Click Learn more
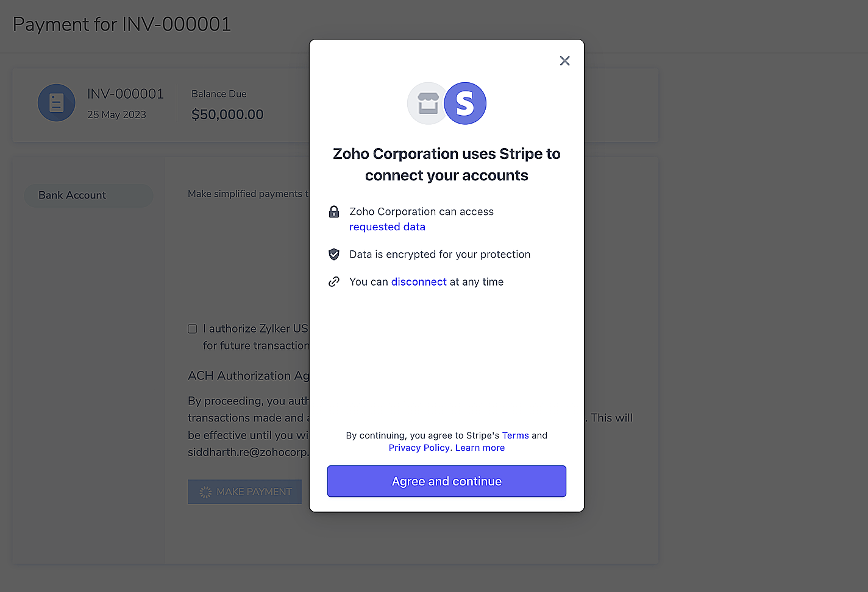 [480, 447]
